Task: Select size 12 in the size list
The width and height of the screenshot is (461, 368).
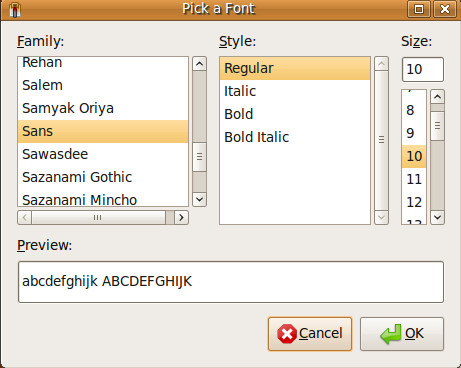Action: click(x=414, y=202)
